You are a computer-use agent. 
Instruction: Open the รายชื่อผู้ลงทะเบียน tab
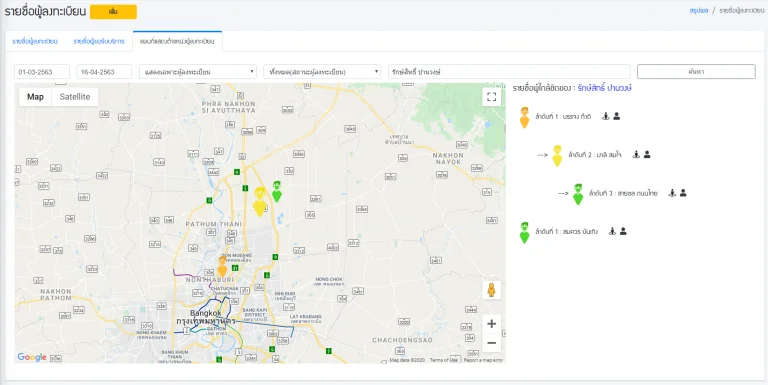35,42
